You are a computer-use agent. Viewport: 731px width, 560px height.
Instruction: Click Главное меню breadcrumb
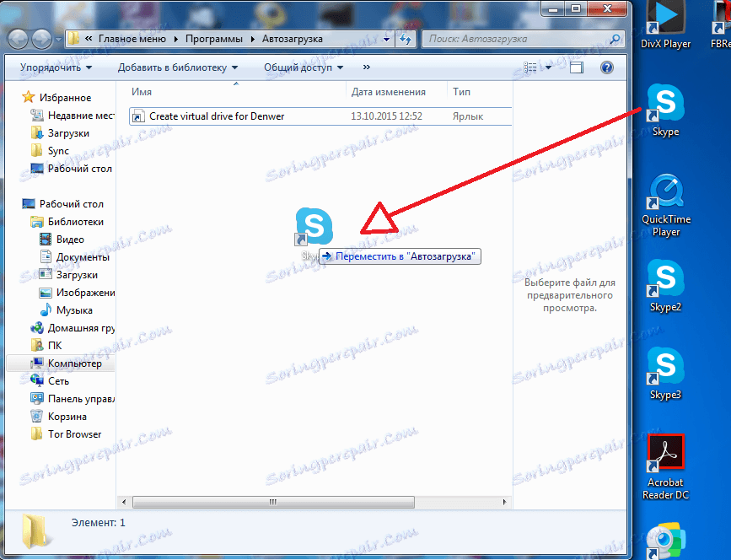tap(132, 39)
